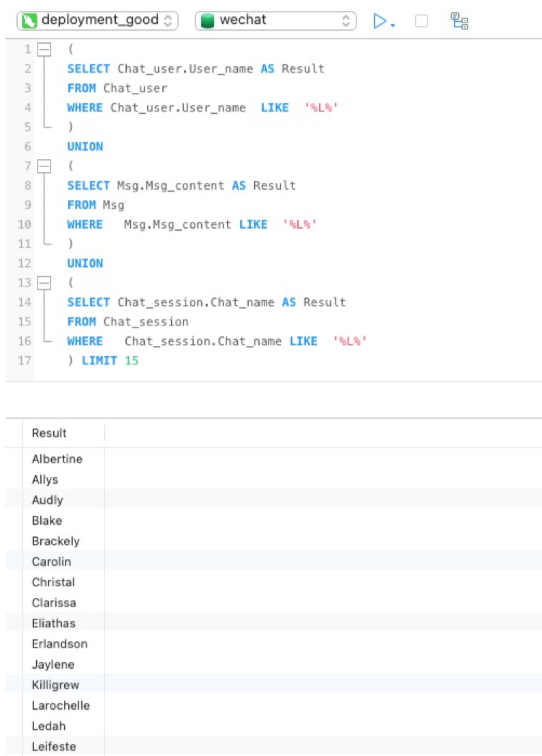The height and width of the screenshot is (756, 542).
Task: Click the Eliathas cell in results
Action: tap(54, 623)
